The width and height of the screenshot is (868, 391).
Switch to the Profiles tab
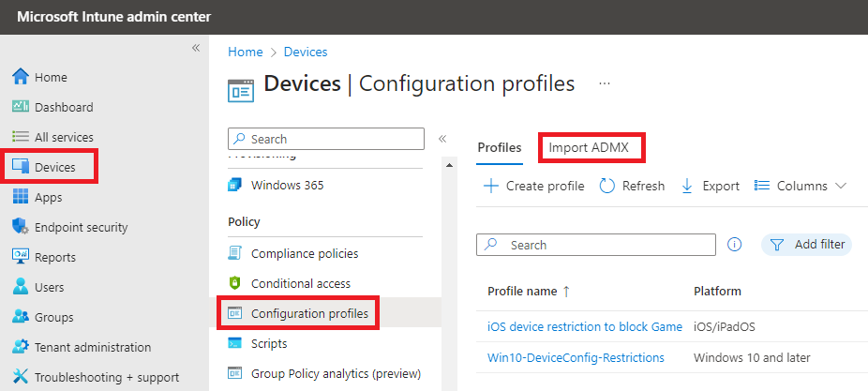500,147
